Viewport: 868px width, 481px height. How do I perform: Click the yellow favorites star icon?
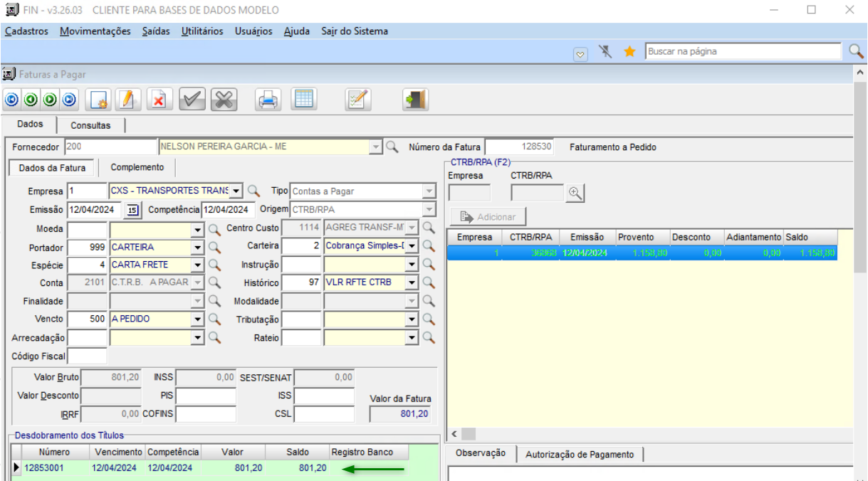coord(629,52)
